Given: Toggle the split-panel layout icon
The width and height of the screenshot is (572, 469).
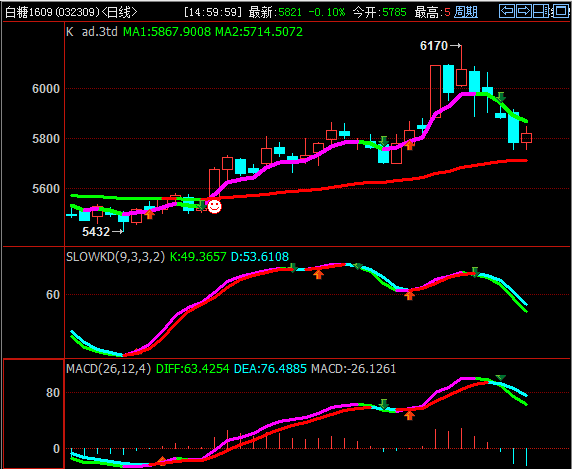Looking at the screenshot, I should click(x=541, y=11).
